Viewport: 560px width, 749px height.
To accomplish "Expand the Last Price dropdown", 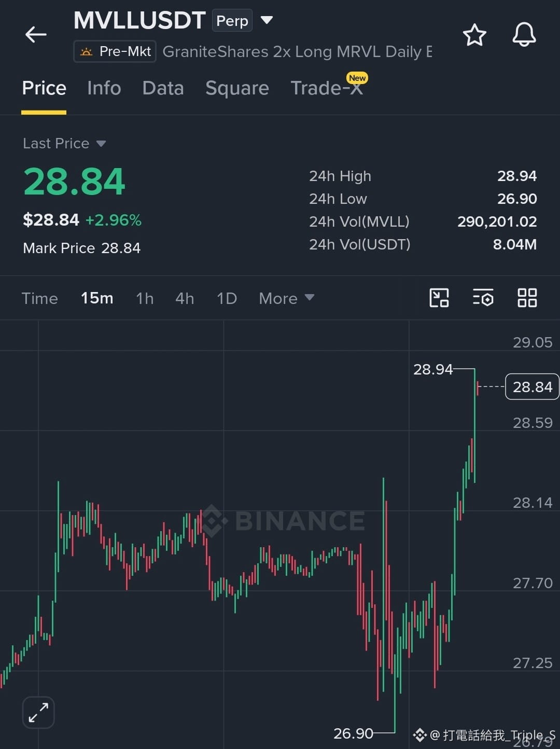I will click(x=64, y=143).
